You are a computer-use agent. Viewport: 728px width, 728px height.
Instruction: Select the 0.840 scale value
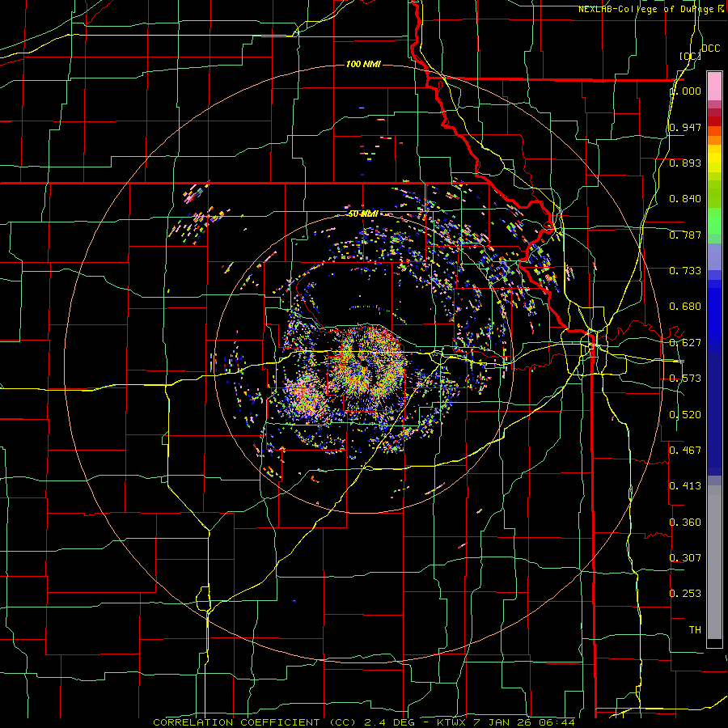pyautogui.click(x=685, y=199)
